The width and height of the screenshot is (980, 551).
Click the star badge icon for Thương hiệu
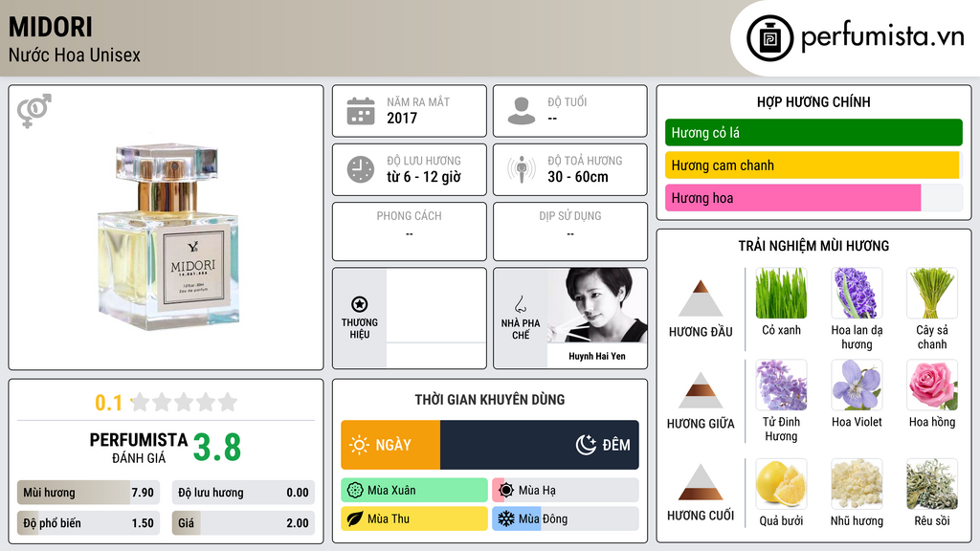[360, 304]
